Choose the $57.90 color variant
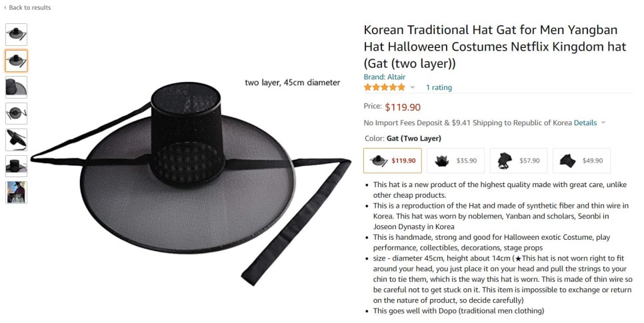 point(518,161)
